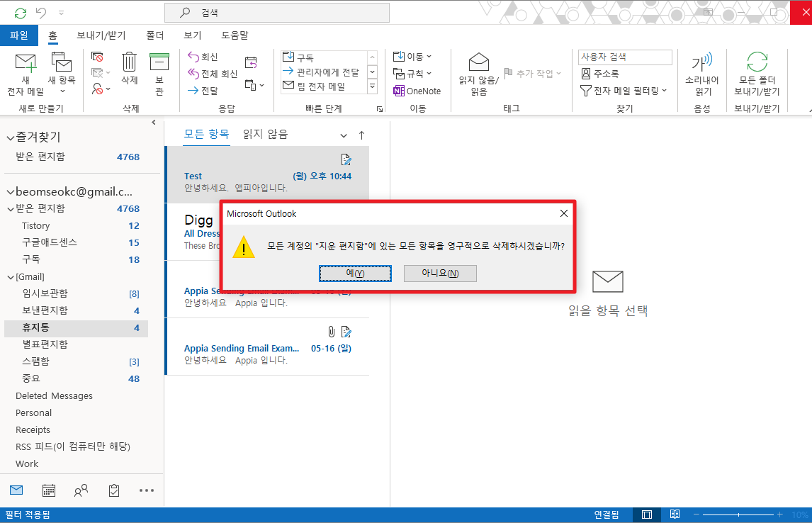Click 전달 forward button
The height and width of the screenshot is (523, 812).
point(203,91)
